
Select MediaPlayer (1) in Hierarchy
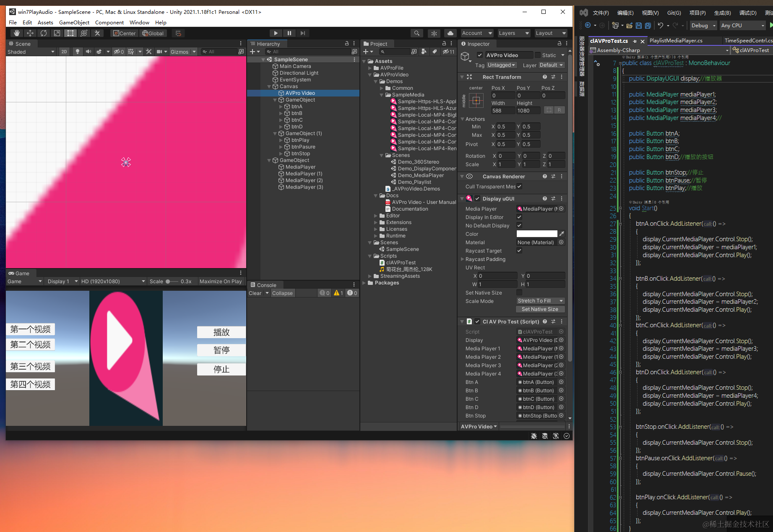pyautogui.click(x=304, y=173)
